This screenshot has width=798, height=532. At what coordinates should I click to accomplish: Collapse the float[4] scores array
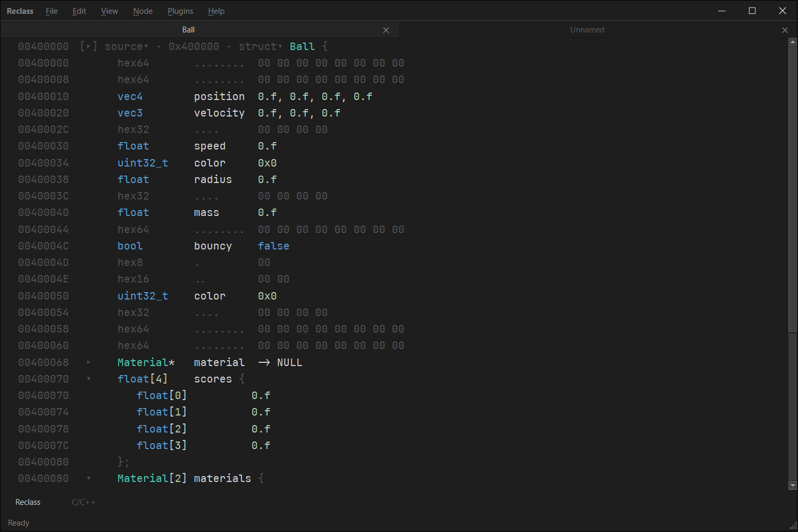tap(89, 379)
